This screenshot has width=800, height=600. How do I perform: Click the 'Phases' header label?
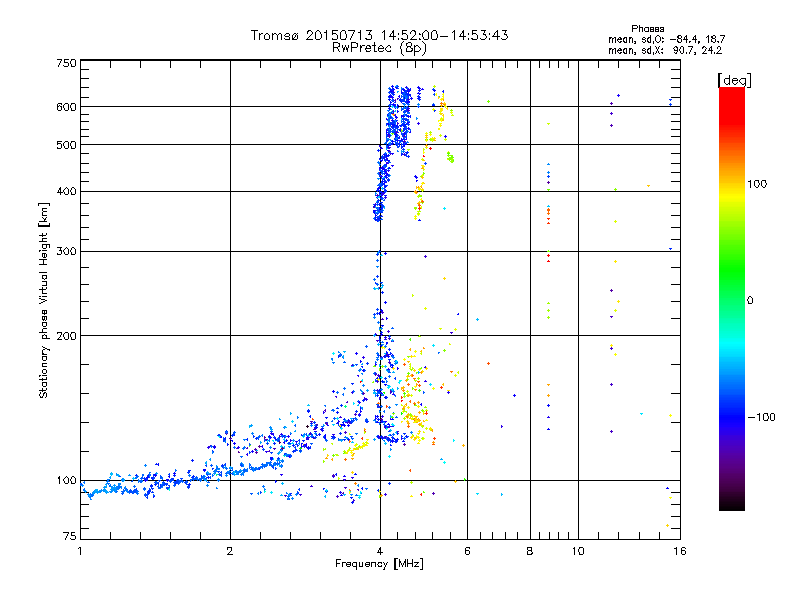(647, 29)
